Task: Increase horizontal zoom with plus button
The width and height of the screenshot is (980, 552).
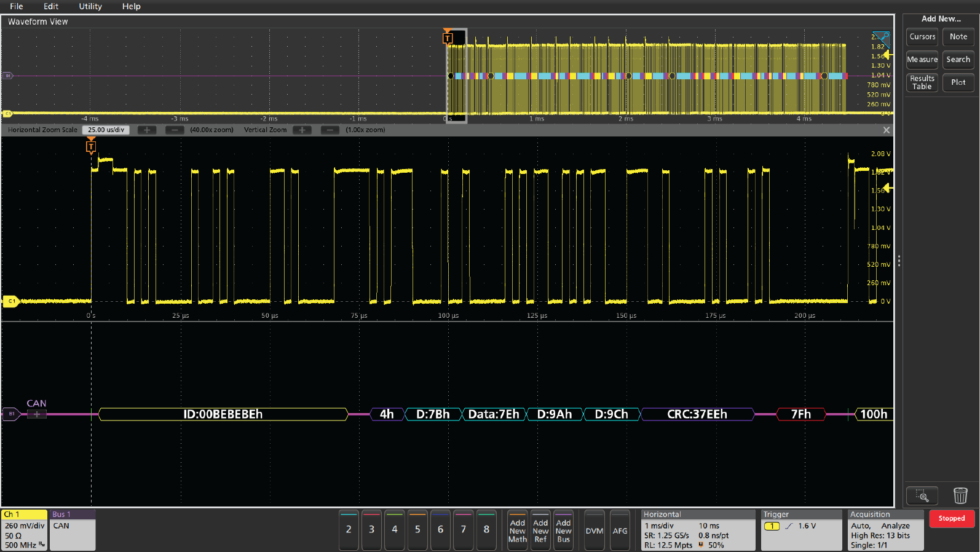Action: pos(147,130)
